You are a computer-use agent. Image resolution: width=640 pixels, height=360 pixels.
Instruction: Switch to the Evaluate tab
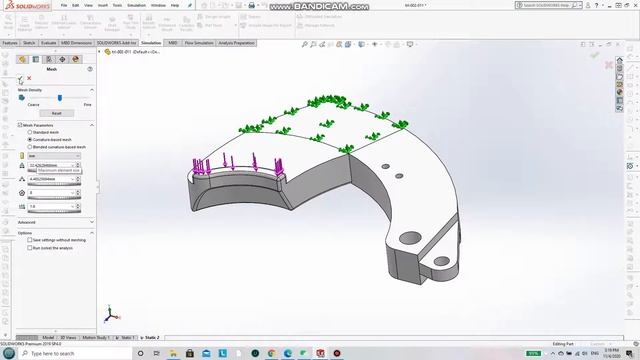pyautogui.click(x=48, y=43)
